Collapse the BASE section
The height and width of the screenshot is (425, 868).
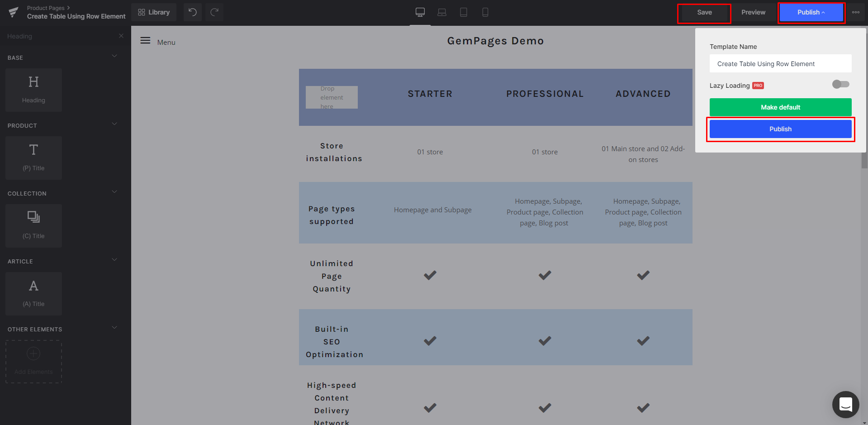tap(114, 56)
